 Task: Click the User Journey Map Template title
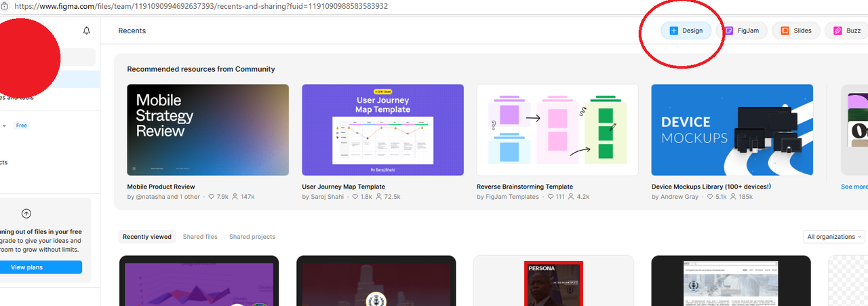click(x=343, y=187)
